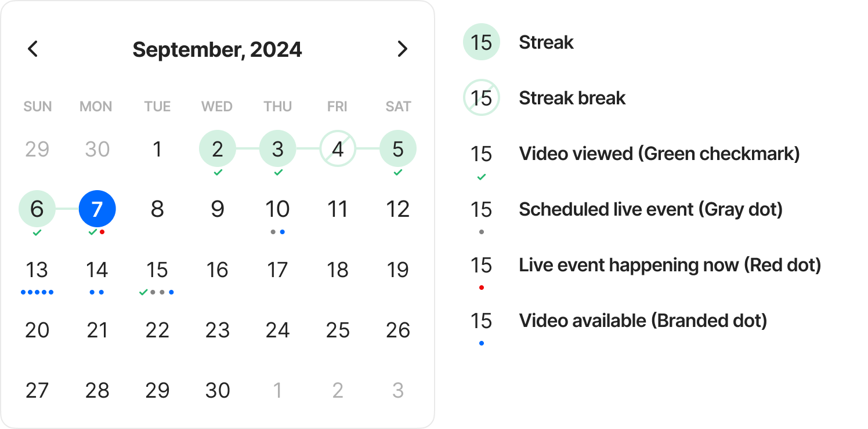The width and height of the screenshot is (868, 429).
Task: Go to the previous month
Action: click(33, 49)
